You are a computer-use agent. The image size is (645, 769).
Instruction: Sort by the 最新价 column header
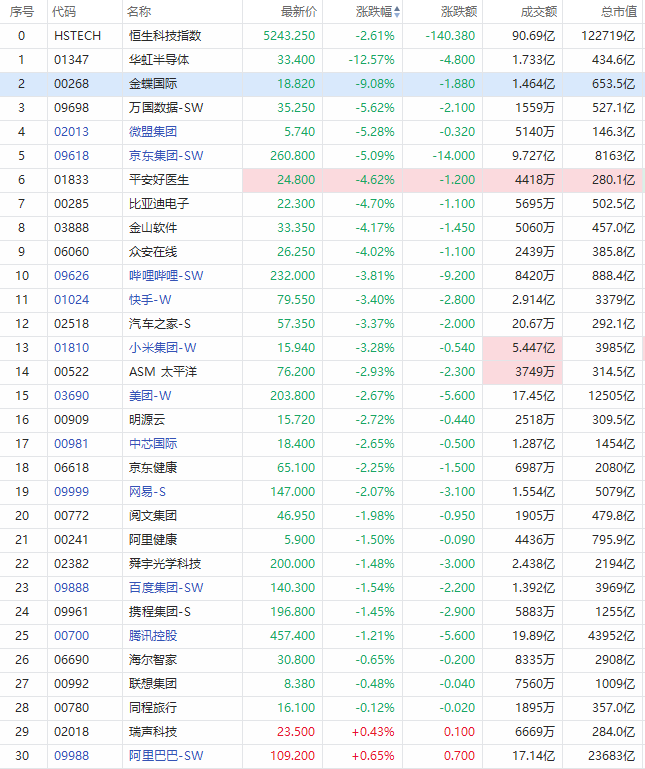tap(299, 12)
